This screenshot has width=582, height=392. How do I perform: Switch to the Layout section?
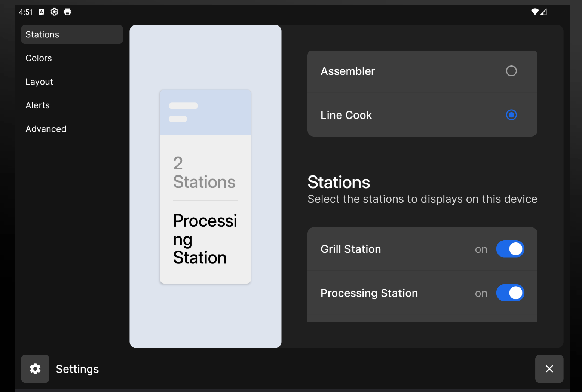point(39,82)
